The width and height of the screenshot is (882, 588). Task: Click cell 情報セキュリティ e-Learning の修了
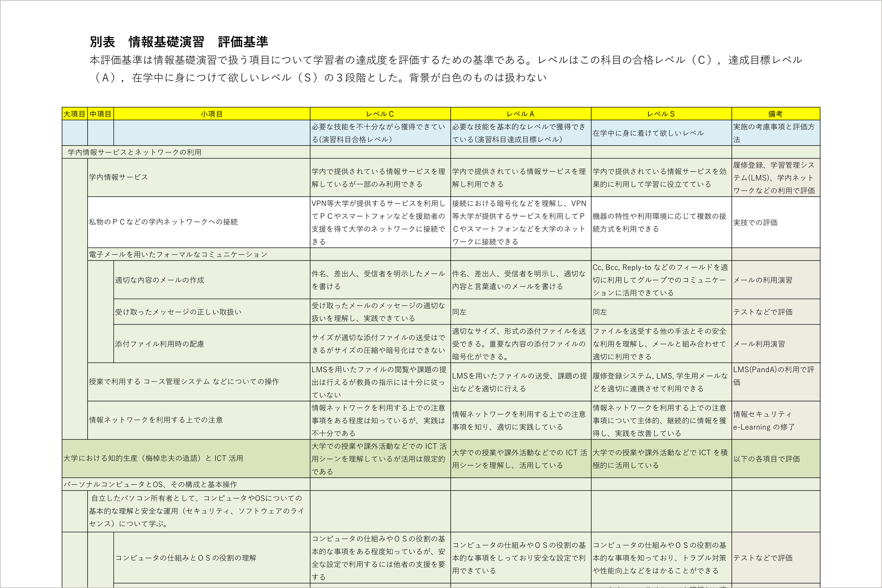tap(776, 420)
